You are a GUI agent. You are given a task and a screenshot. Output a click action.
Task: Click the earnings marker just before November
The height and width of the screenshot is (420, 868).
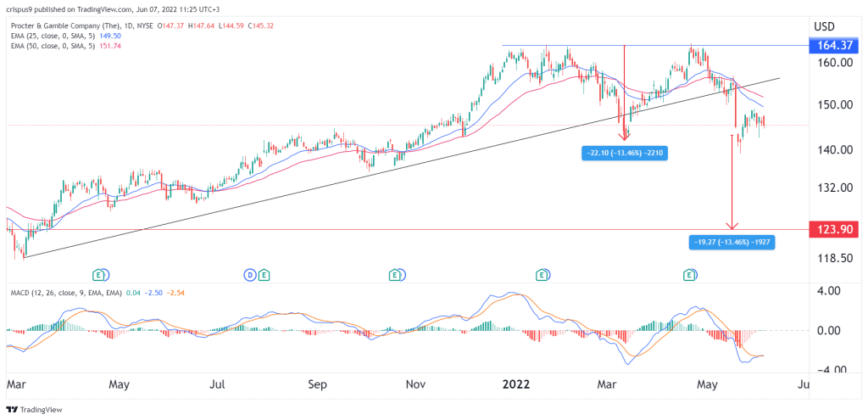coord(395,274)
